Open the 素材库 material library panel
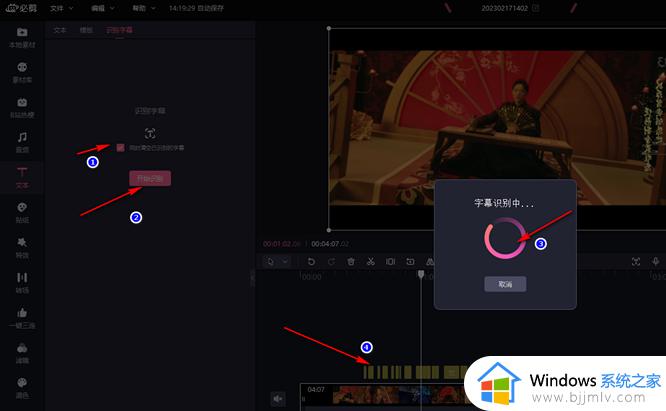 pyautogui.click(x=22, y=73)
